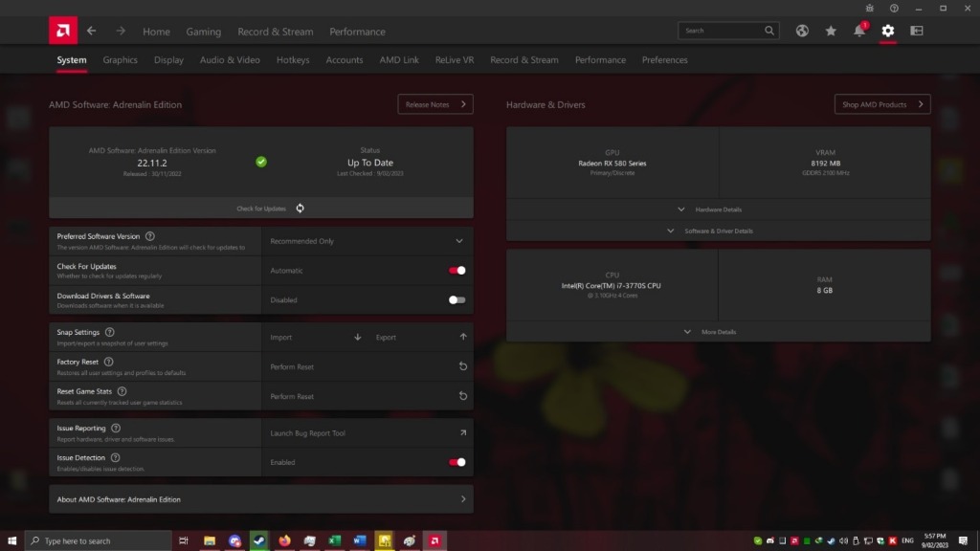Viewport: 980px width, 551px height.
Task: Switch to the ReLive VR tab
Action: 455,60
